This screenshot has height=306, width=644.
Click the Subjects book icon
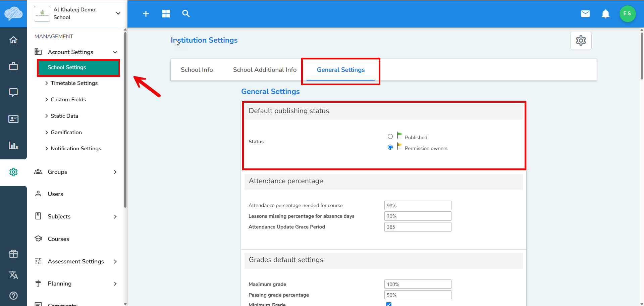tap(38, 216)
